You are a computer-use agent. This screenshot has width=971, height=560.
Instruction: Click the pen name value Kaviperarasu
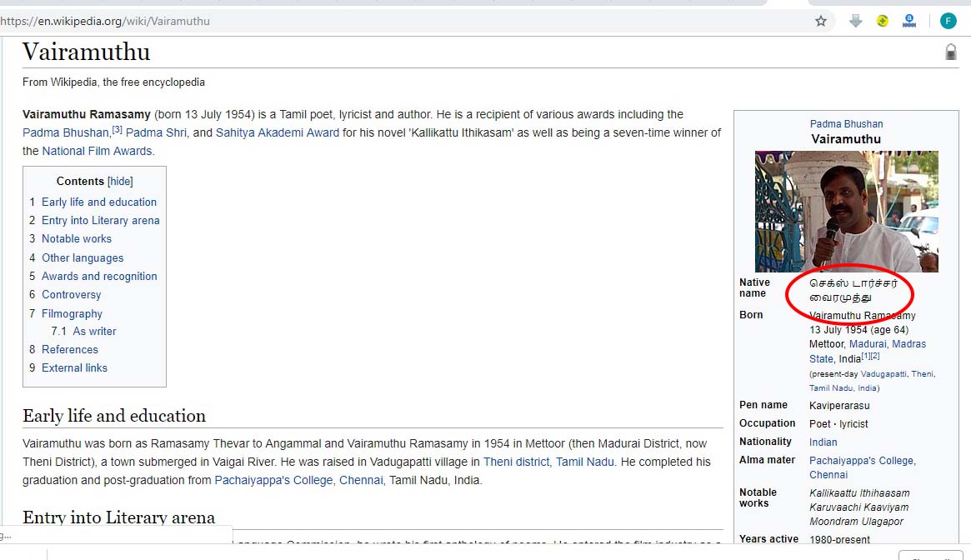[x=839, y=406]
